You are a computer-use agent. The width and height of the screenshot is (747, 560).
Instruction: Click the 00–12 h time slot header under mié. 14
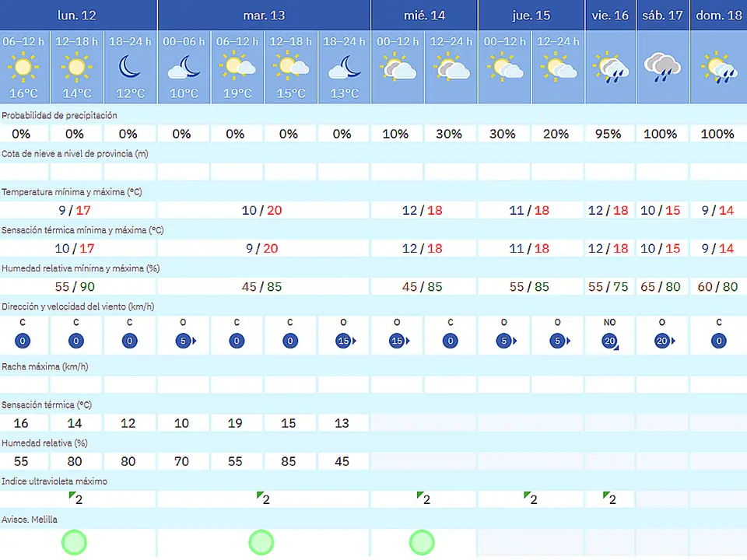tap(398, 41)
